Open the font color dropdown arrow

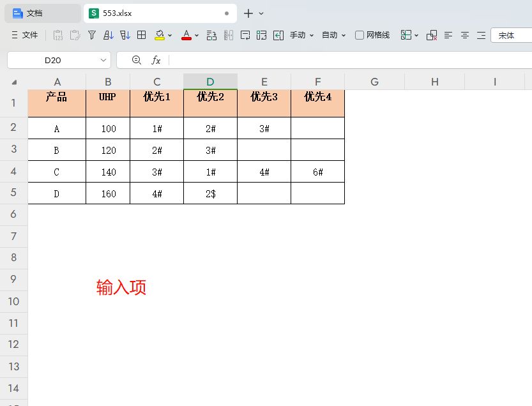(197, 35)
